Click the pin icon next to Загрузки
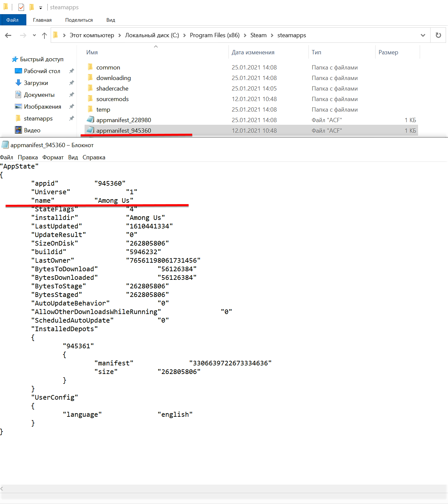448x504 pixels. point(71,83)
